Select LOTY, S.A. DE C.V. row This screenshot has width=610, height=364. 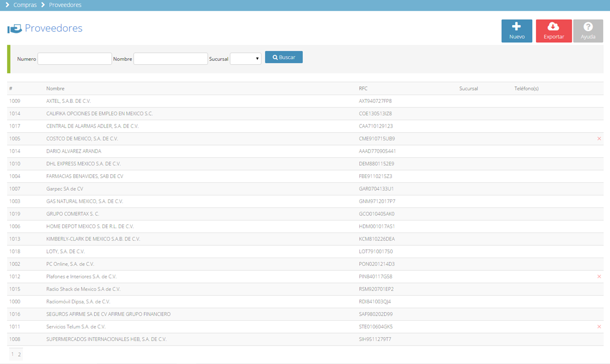click(305, 251)
